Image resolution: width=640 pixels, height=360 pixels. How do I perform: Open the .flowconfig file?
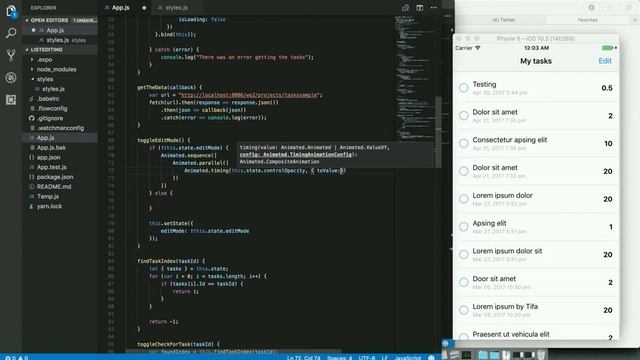coord(52,109)
